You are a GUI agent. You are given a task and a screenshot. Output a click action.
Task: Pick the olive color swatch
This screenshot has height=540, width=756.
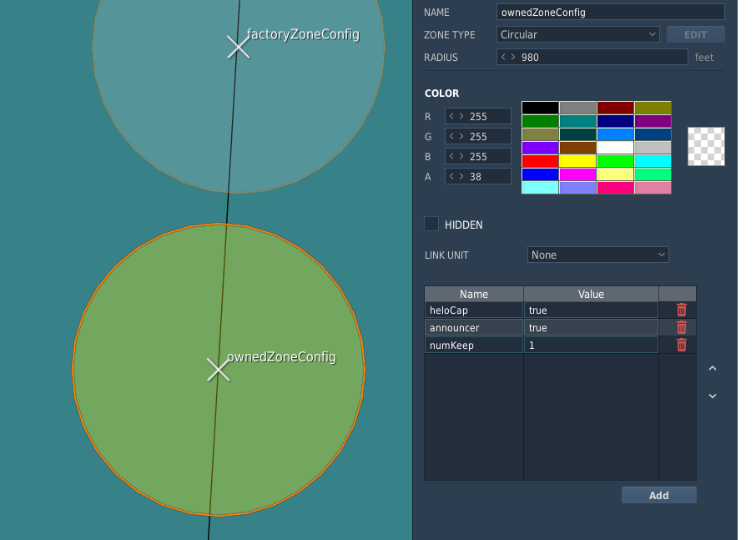click(653, 108)
